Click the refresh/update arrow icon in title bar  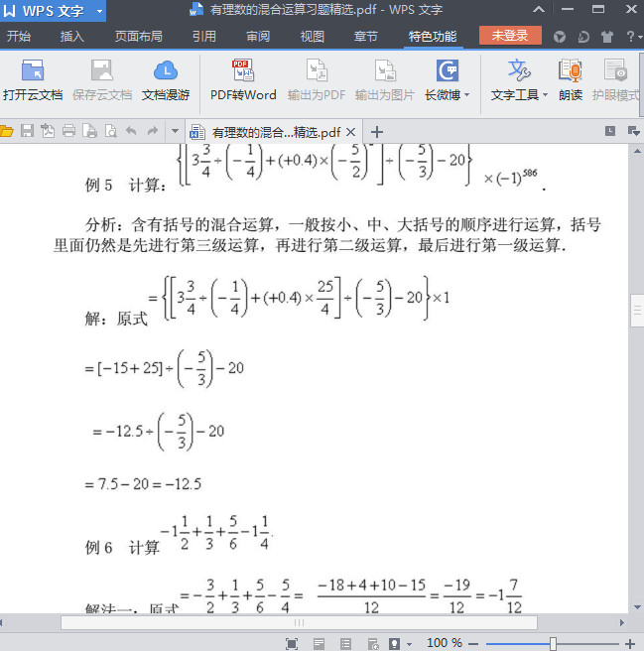[583, 37]
